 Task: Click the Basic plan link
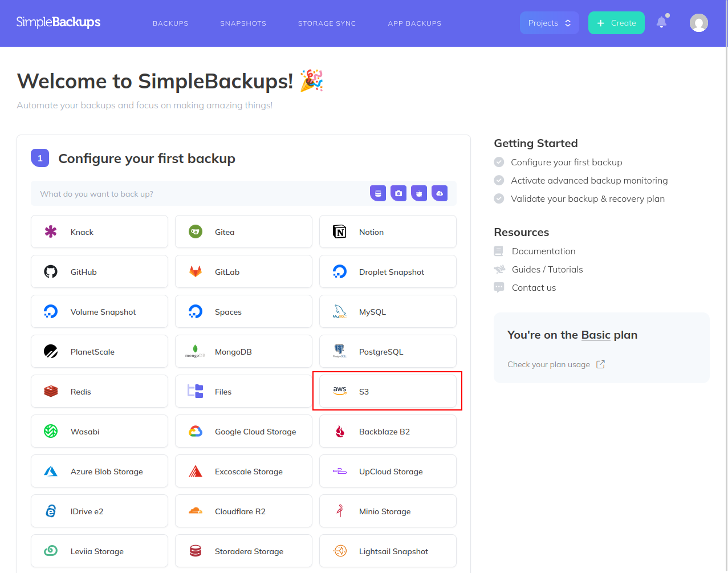coord(596,335)
